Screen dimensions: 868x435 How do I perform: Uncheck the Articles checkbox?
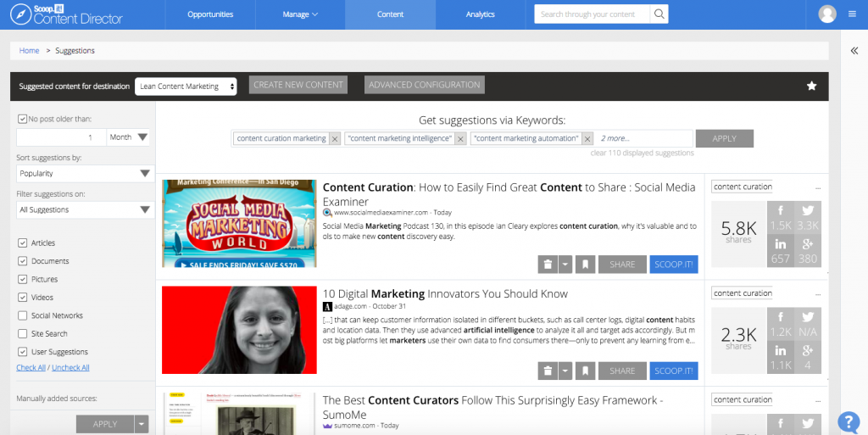[x=23, y=243]
